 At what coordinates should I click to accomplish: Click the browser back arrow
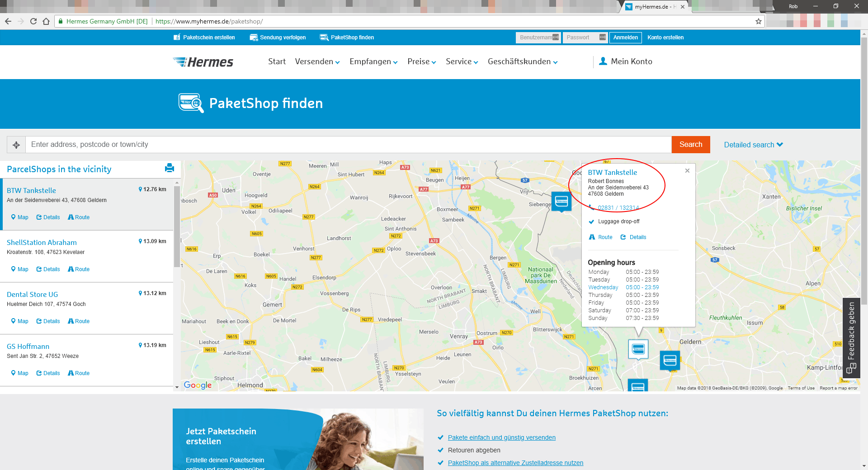pos(8,21)
